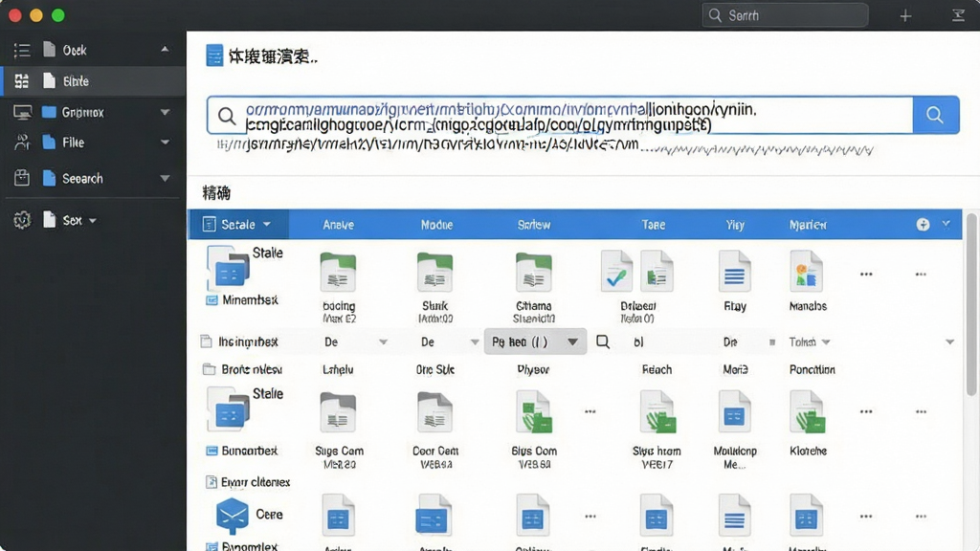
Task: Collapse the Oock sidebar arrow
Action: (165, 49)
